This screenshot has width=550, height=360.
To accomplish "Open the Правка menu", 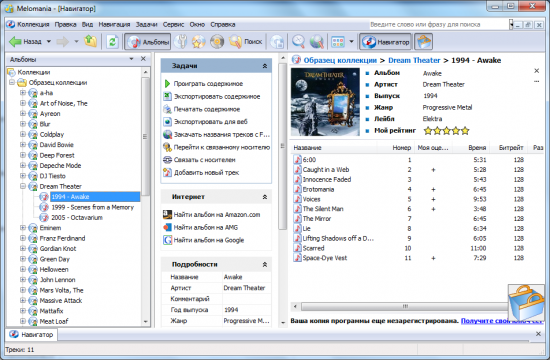I will click(x=65, y=25).
